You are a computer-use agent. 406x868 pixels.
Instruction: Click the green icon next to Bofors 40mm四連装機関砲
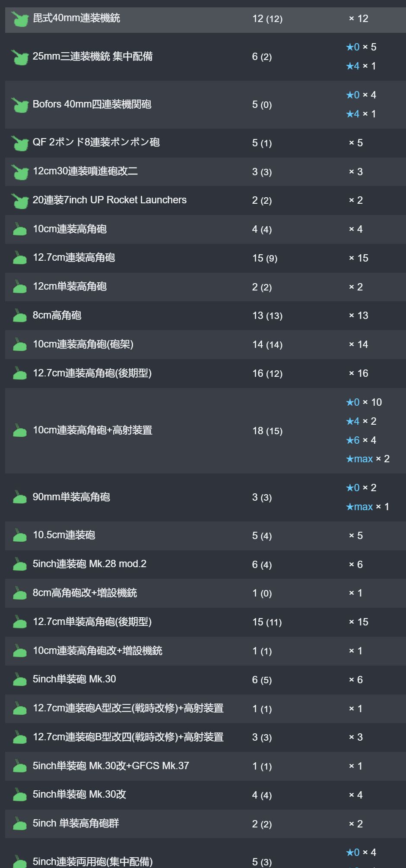(x=19, y=104)
